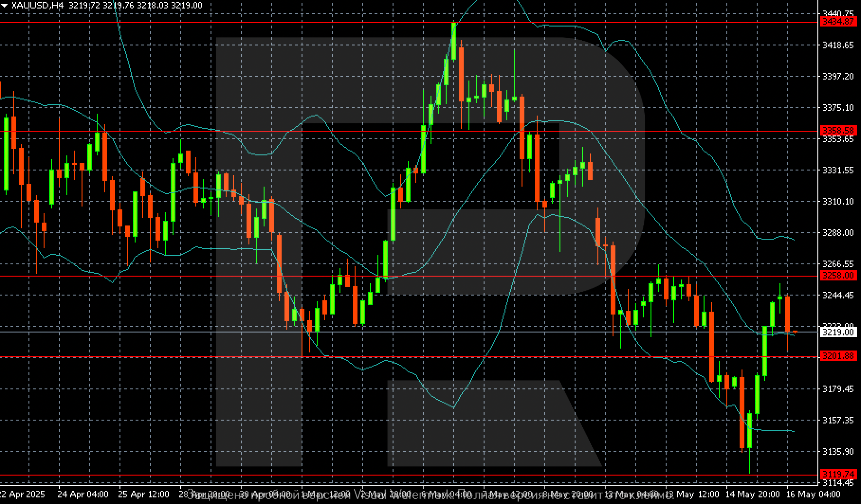861x504 pixels.
Task: Click the 24 Apr 04:00 time label
Action: pyautogui.click(x=82, y=494)
